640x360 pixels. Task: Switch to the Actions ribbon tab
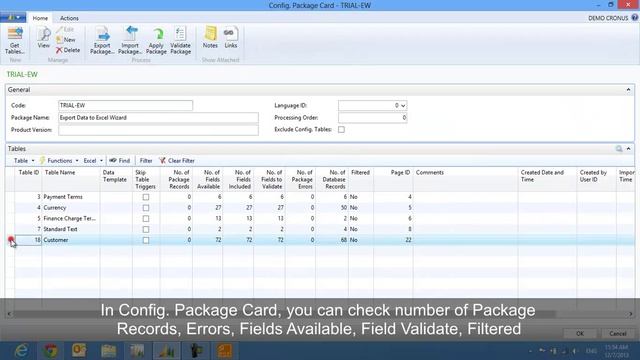click(69, 18)
